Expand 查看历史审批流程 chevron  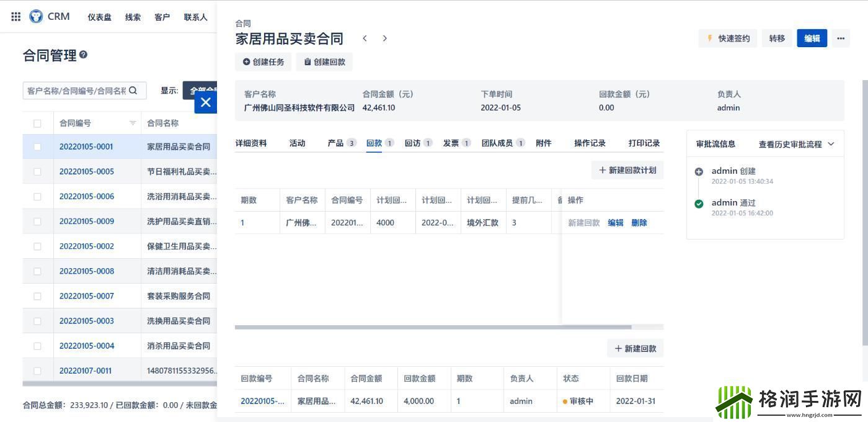(x=831, y=143)
